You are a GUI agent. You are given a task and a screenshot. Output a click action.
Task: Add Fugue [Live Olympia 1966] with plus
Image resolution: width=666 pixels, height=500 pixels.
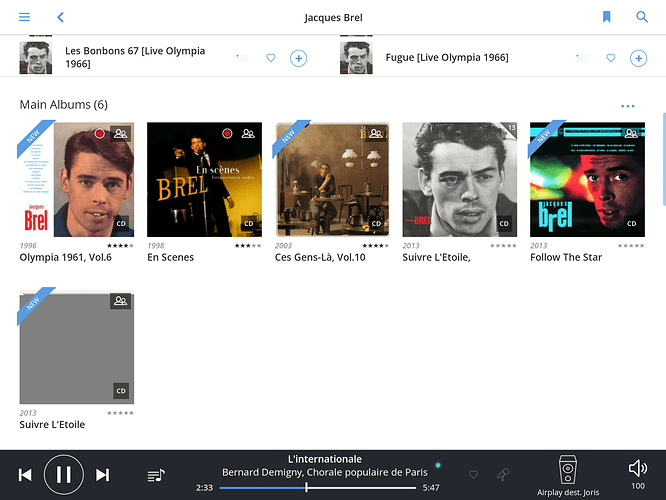point(638,58)
